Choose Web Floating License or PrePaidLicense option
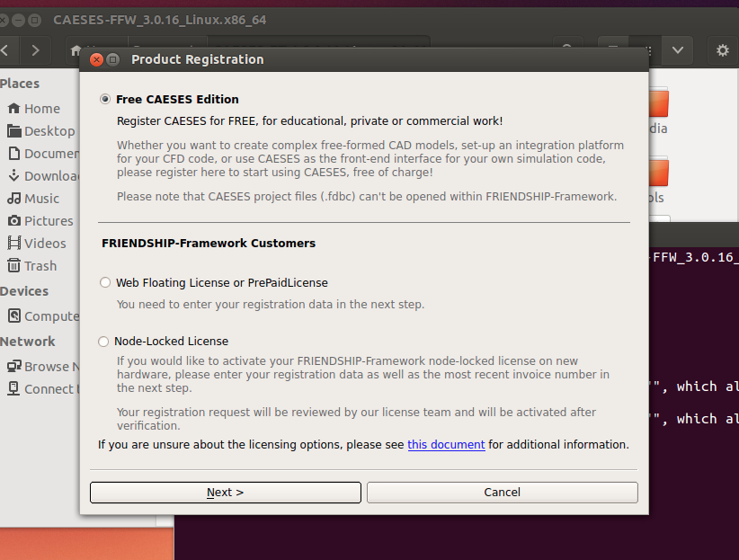Viewport: 739px width, 560px height. (105, 282)
